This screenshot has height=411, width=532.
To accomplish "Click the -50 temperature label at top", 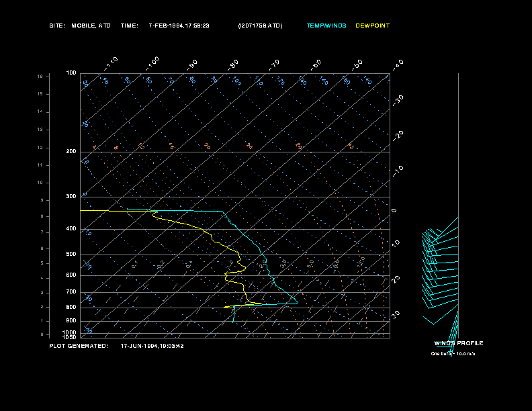I will coord(357,65).
